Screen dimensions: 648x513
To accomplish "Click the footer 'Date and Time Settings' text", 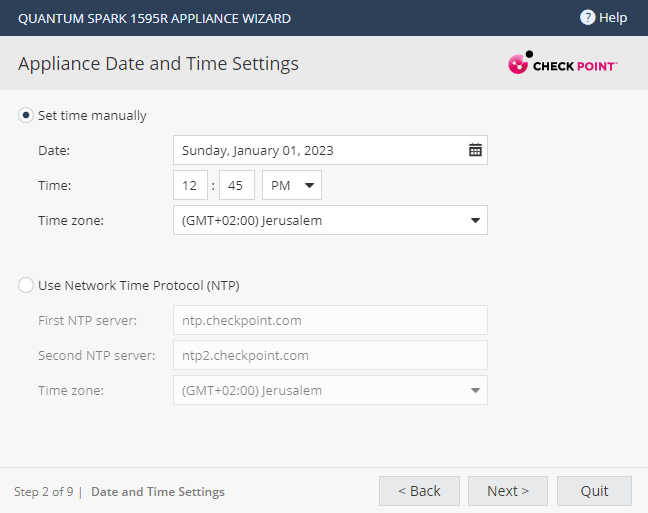I will pos(158,492).
